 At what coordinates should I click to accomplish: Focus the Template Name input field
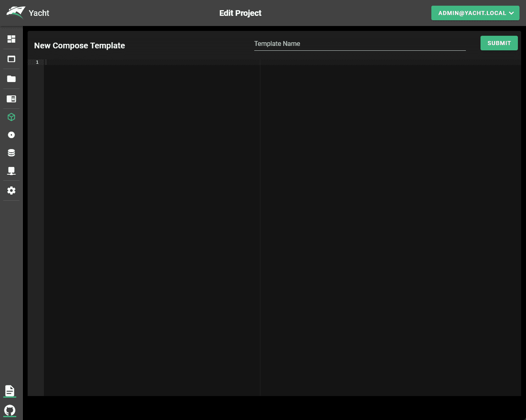(x=360, y=44)
